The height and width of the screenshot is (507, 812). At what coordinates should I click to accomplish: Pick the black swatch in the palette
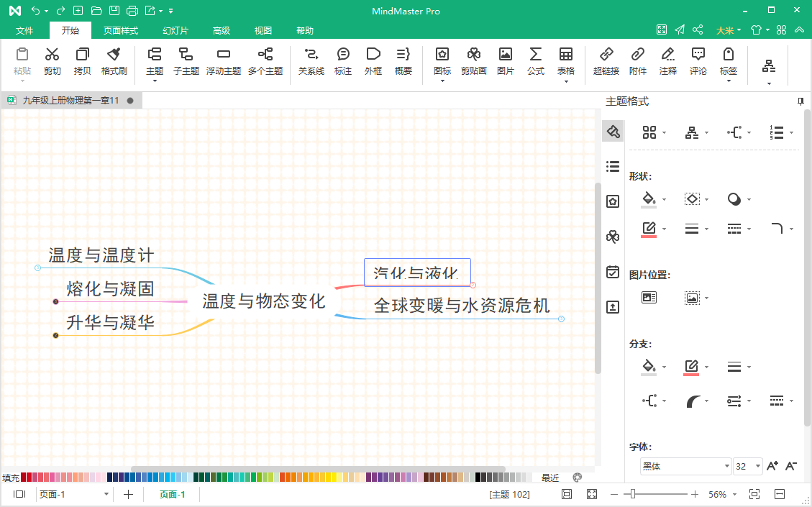(x=478, y=477)
